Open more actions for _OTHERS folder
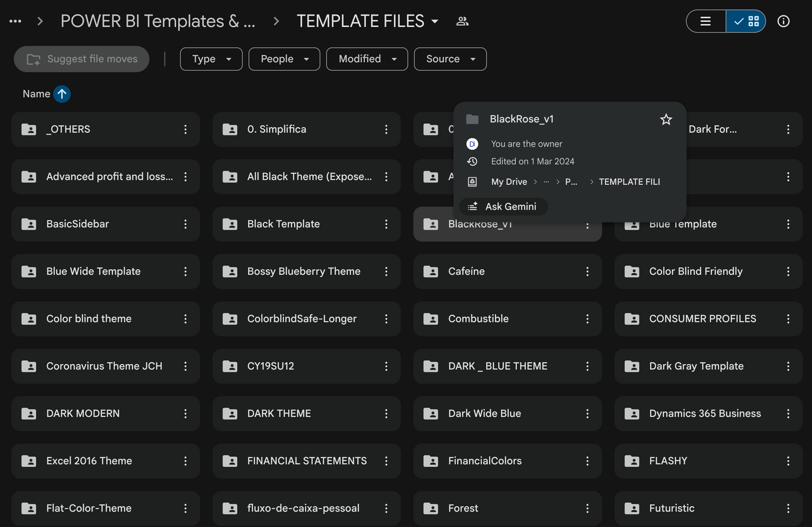The image size is (812, 527). click(185, 129)
